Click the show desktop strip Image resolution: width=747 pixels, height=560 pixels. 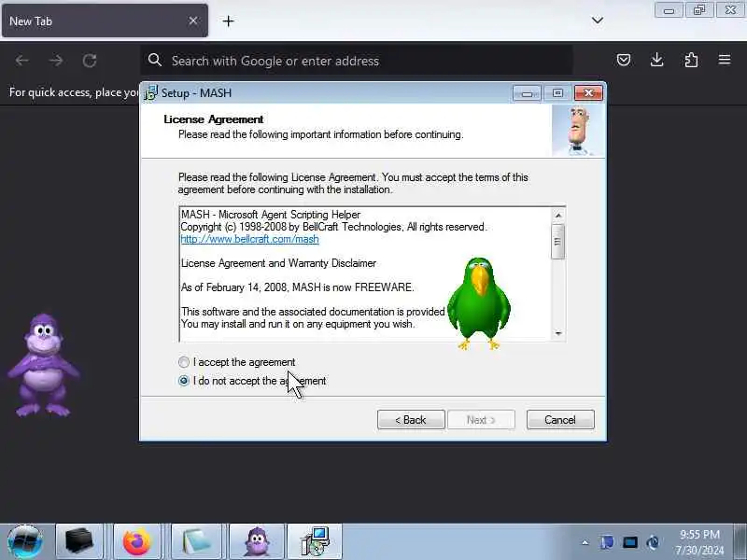click(x=740, y=542)
